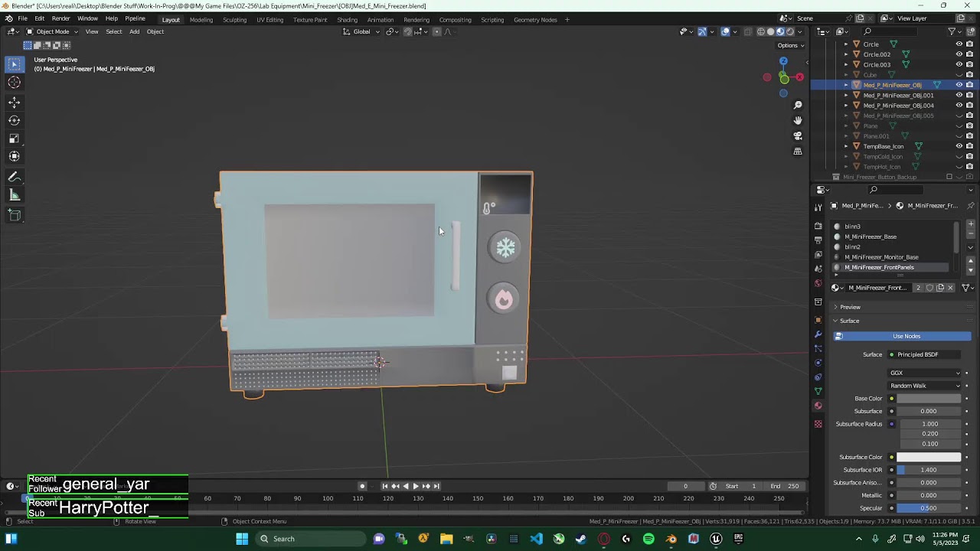Image resolution: width=980 pixels, height=551 pixels.
Task: Open Object properties orange square tab
Action: pos(818,320)
